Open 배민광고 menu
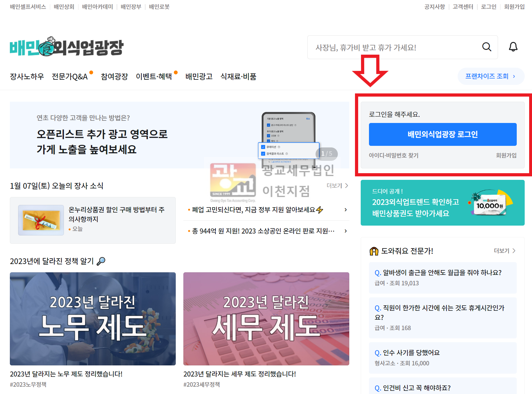This screenshot has height=394, width=532. pyautogui.click(x=199, y=77)
